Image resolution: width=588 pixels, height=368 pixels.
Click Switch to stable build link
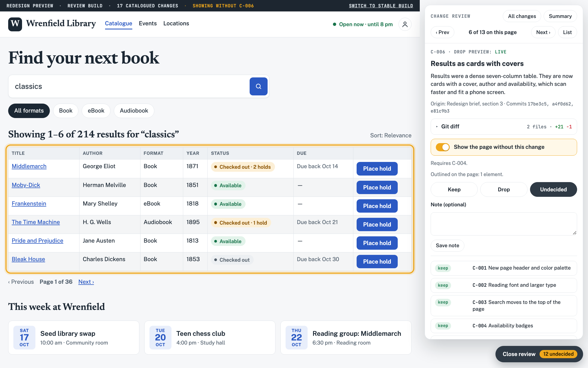(381, 6)
